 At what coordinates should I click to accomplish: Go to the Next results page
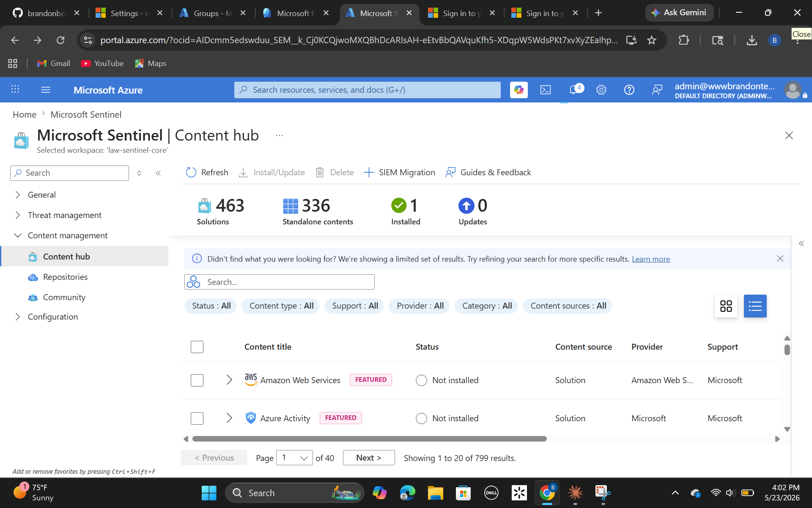[369, 458]
